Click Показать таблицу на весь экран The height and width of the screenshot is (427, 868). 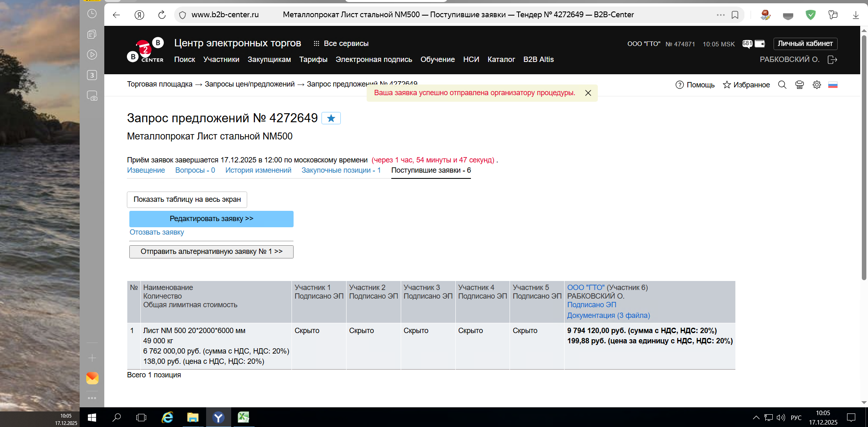pos(187,199)
